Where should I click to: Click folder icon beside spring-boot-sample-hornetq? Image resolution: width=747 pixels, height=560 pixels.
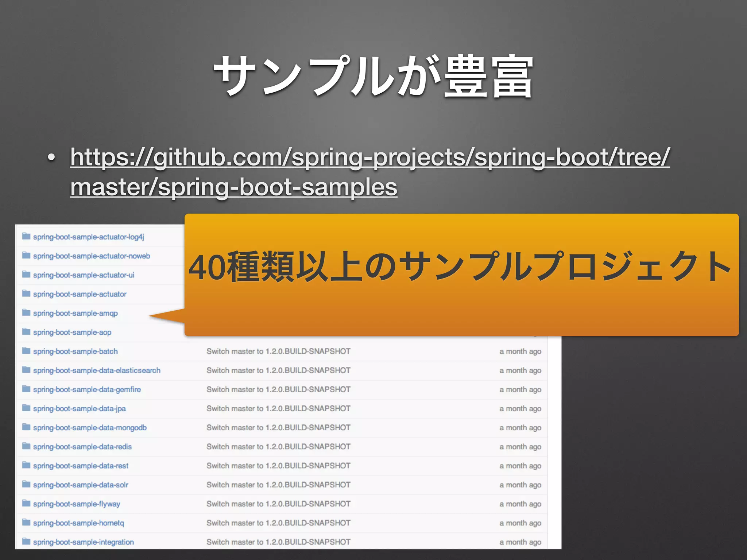pos(26,522)
